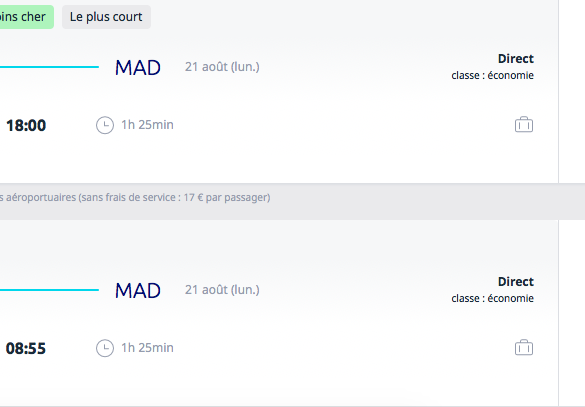Click the baggage icon on 08:55 flight
The height and width of the screenshot is (407, 585).
[x=524, y=347]
